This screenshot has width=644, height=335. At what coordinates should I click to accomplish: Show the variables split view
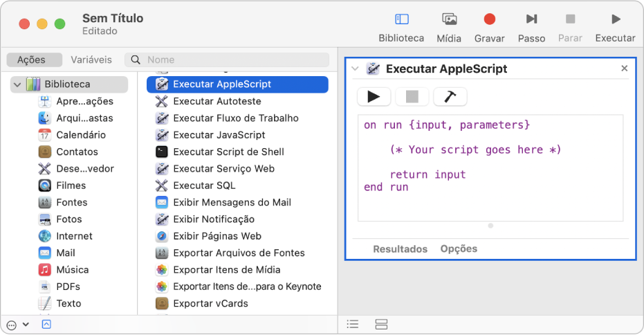(381, 325)
